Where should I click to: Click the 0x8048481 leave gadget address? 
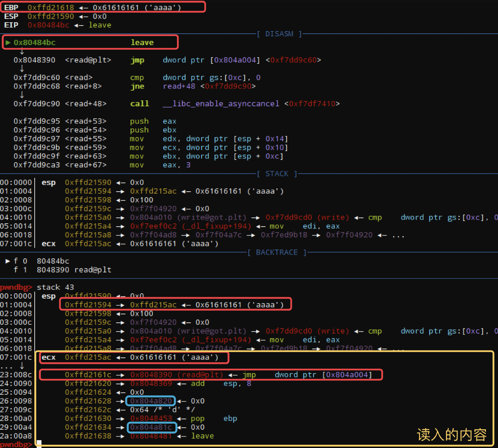(151, 436)
